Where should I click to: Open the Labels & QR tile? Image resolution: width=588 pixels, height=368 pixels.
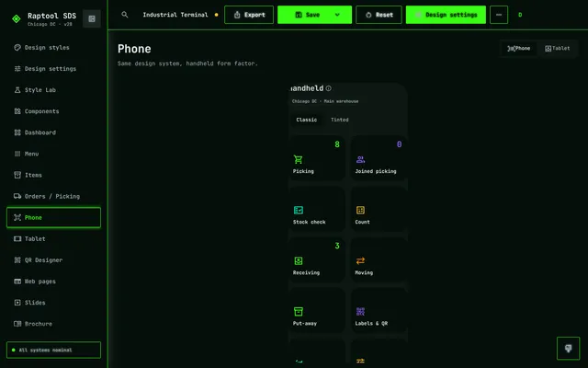[x=379, y=310]
